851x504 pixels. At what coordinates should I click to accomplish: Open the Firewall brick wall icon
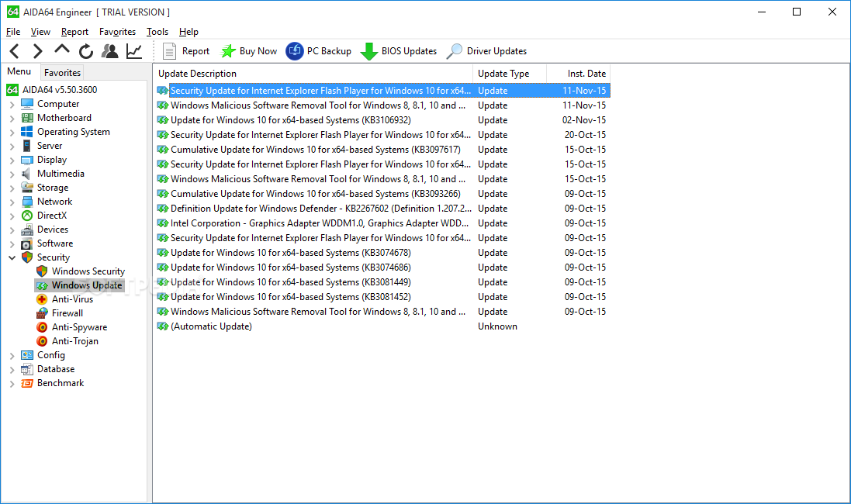42,313
